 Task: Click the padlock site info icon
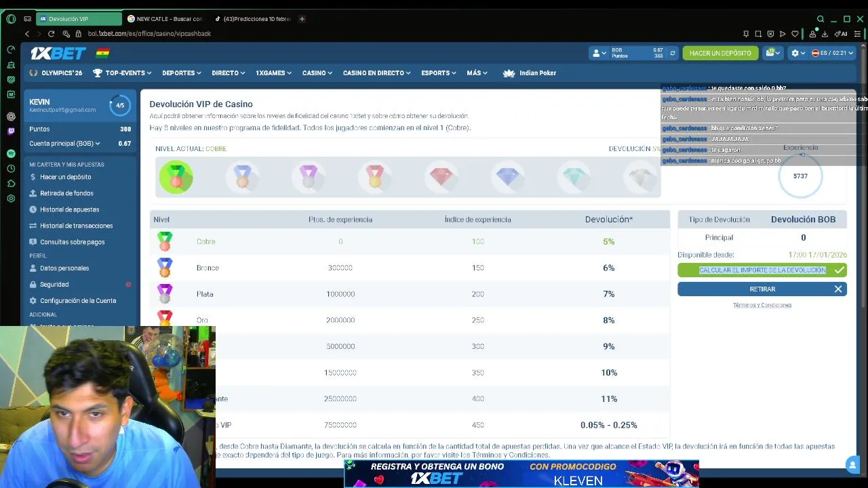[78, 33]
